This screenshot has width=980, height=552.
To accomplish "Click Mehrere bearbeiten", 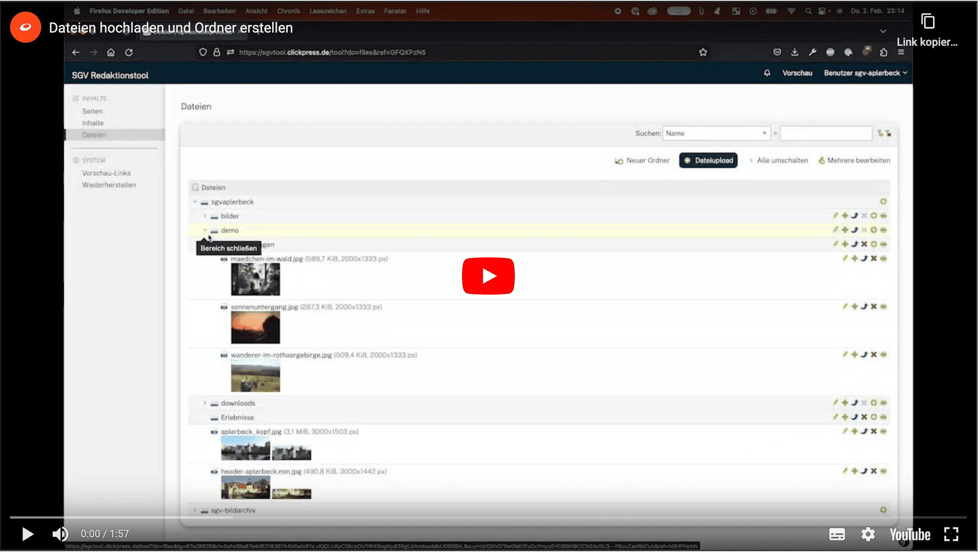I will [x=854, y=161].
